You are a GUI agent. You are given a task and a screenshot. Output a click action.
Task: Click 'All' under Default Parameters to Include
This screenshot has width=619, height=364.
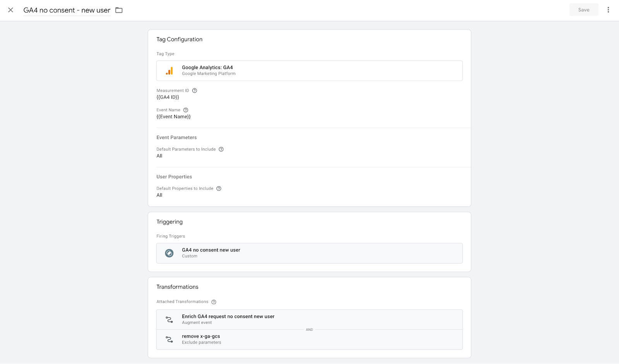[x=159, y=156]
